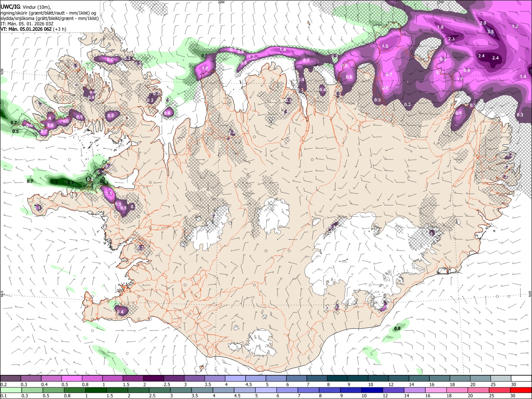The width and height of the screenshot is (532, 399).
Task: Click the upper legend swatch starting at 0.2
Action: [10, 378]
